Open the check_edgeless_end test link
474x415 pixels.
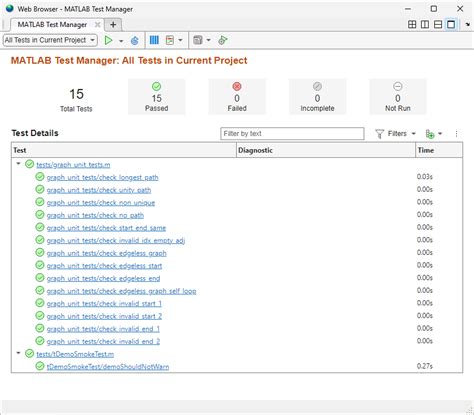(103, 278)
